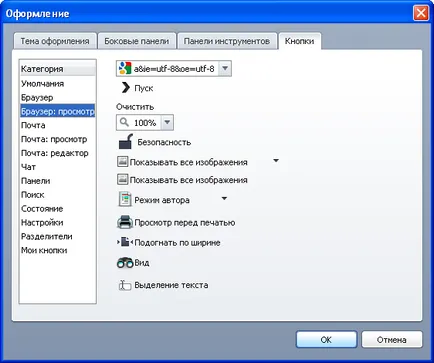
Task: Click the Google search engine icon
Action: (x=125, y=68)
